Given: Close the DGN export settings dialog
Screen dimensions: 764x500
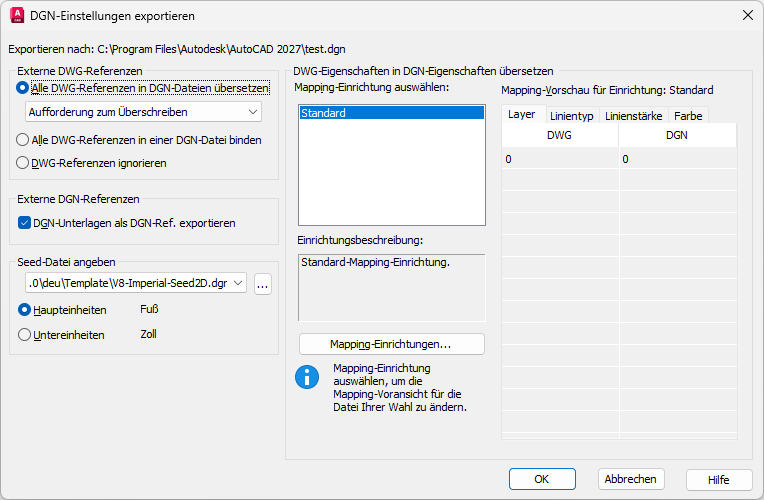Looking at the screenshot, I should [746, 16].
